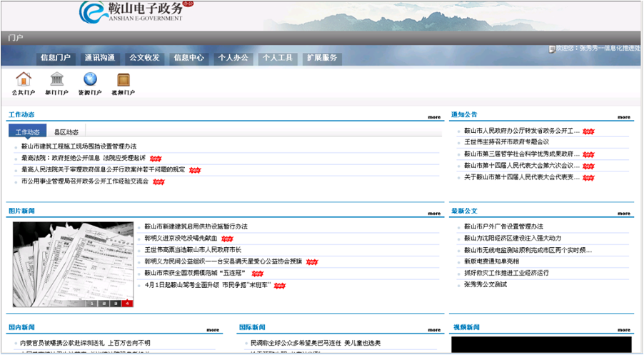Open the 信息中心 menu
Image resolution: width=644 pixels, height=355 pixels.
tap(188, 58)
